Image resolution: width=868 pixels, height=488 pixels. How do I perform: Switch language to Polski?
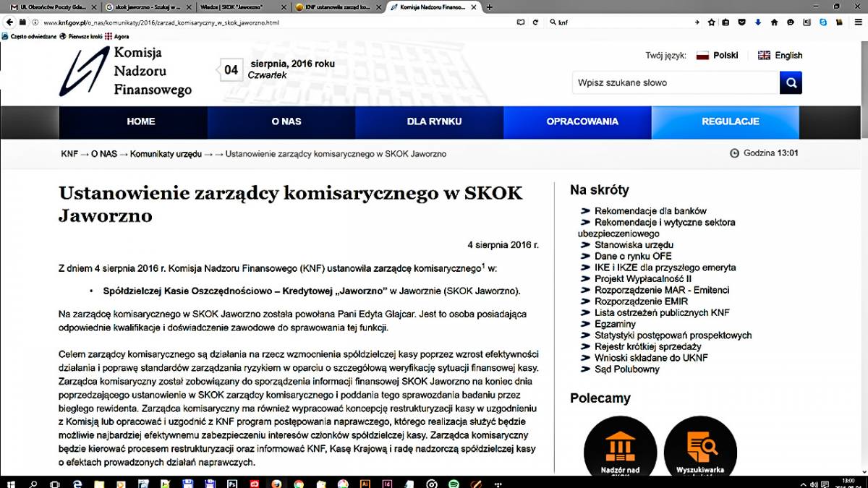tap(717, 56)
